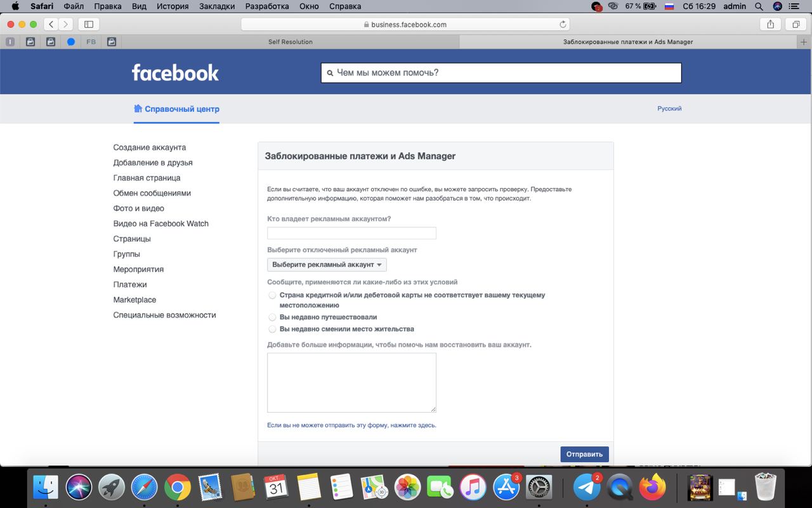
Task: Open Reminders app in dock
Action: click(x=342, y=488)
